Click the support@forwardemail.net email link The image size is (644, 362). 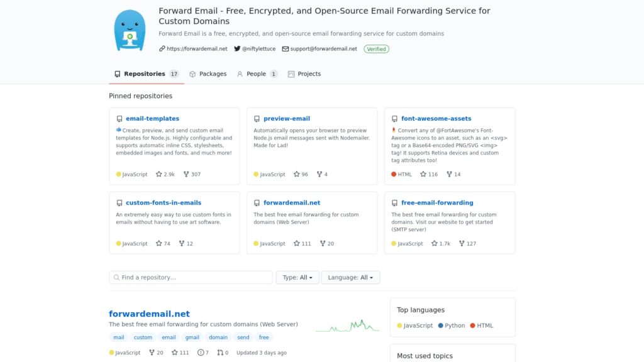pos(323,48)
